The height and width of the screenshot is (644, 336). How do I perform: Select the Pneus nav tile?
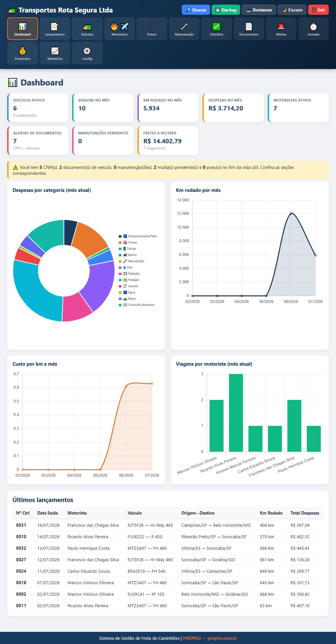tap(152, 29)
